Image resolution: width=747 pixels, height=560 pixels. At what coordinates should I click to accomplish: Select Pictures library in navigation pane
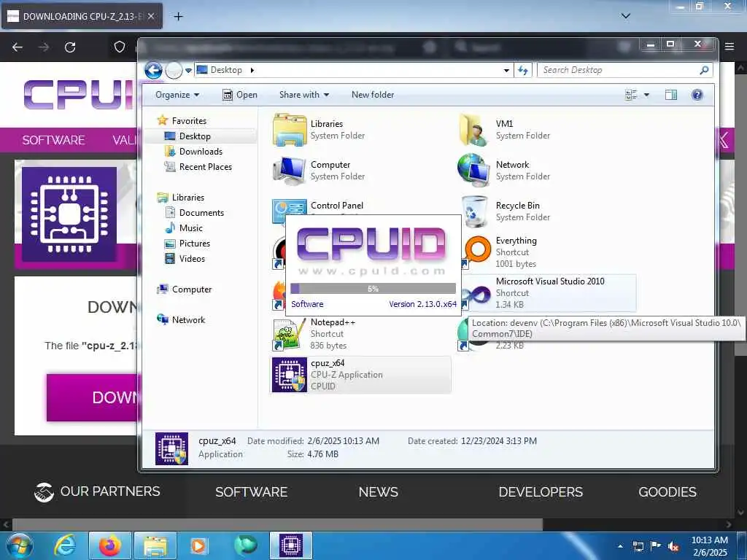(194, 244)
